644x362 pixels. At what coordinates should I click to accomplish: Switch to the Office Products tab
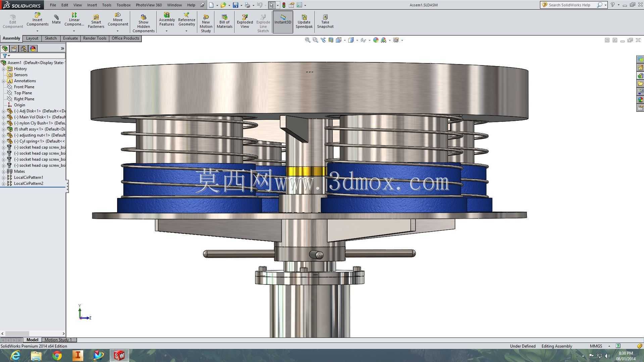126,38
